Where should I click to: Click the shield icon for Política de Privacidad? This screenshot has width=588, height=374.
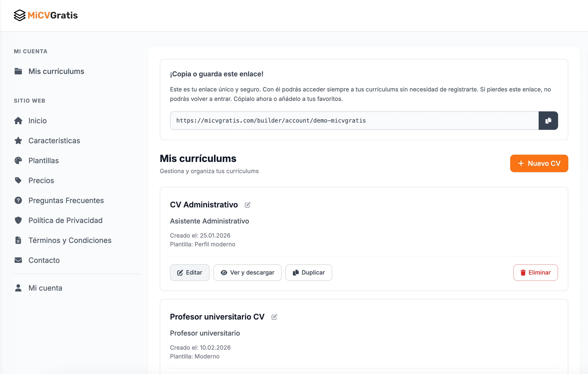click(x=18, y=220)
